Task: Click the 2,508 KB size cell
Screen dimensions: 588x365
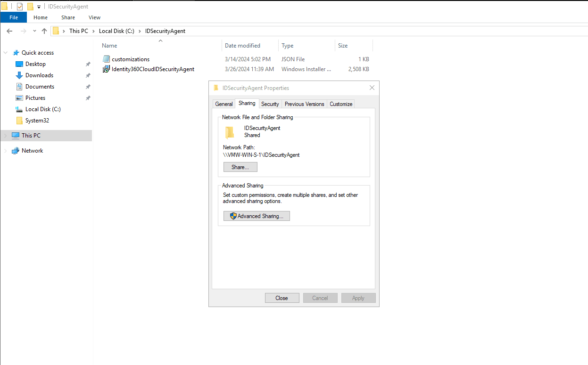Action: coord(358,69)
